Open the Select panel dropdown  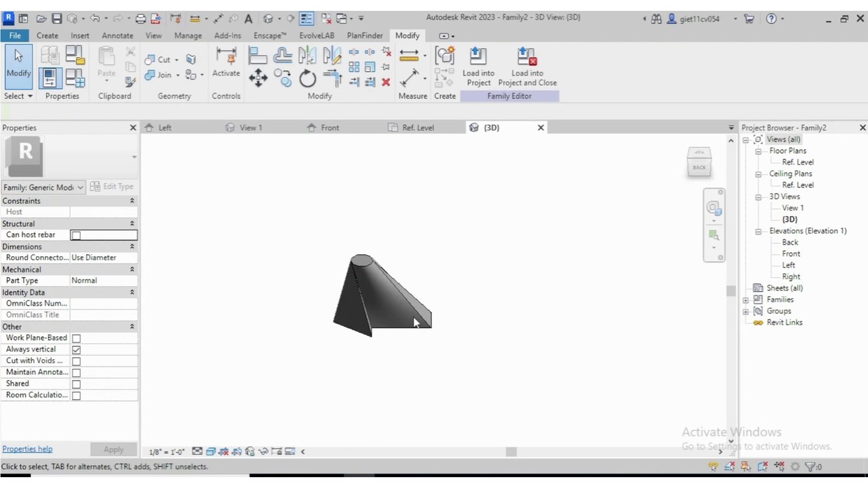18,96
